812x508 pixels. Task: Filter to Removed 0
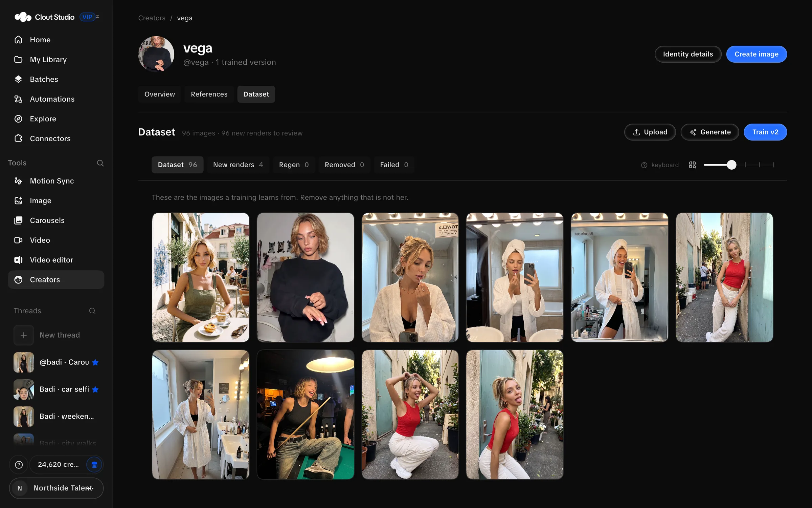click(x=344, y=165)
